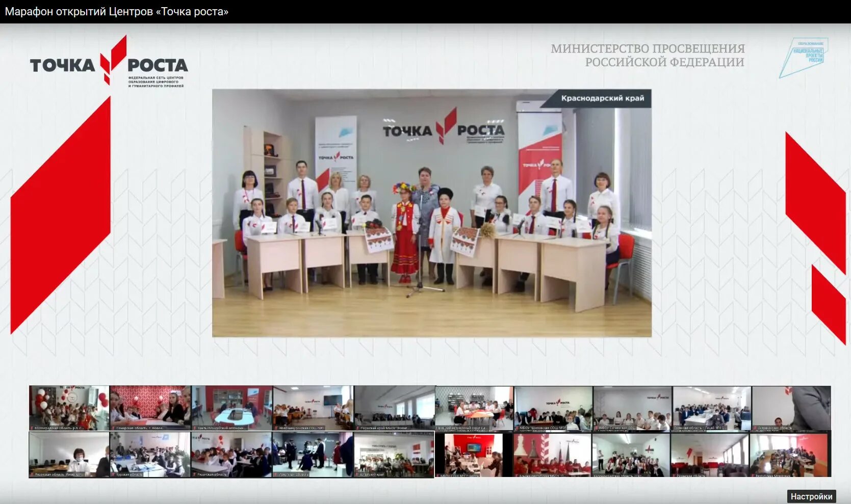The width and height of the screenshot is (851, 504).
Task: Click the 'Краснодарский край' label on main video
Action: pyautogui.click(x=602, y=98)
